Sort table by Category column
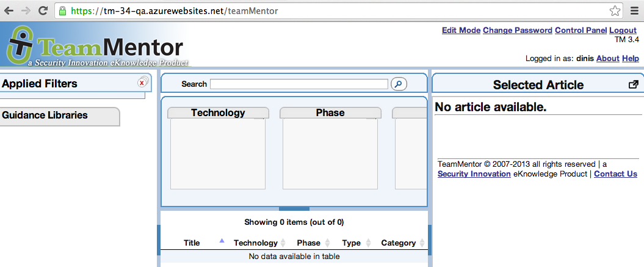The image size is (644, 267). click(398, 243)
